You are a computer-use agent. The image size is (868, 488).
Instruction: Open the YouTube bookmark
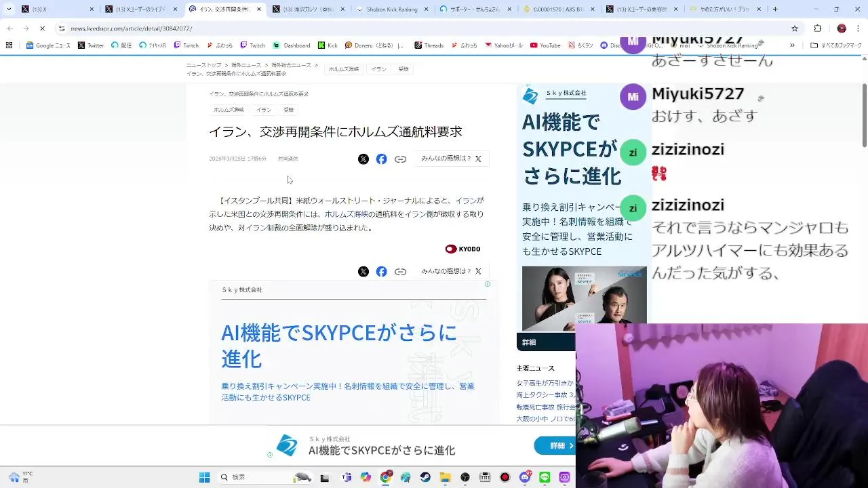pos(545,45)
